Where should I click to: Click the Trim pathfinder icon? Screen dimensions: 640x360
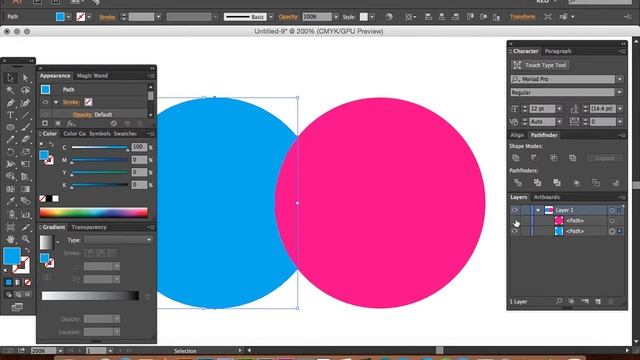[x=538, y=183]
